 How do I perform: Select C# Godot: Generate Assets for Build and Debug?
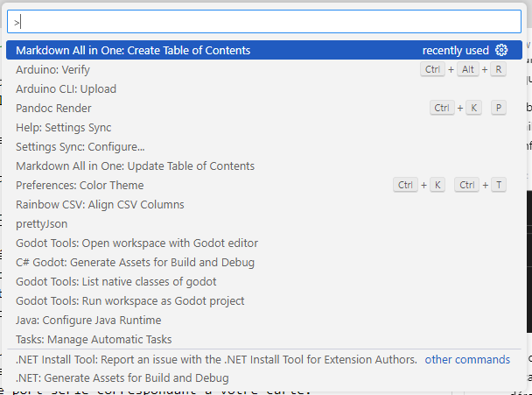point(135,263)
